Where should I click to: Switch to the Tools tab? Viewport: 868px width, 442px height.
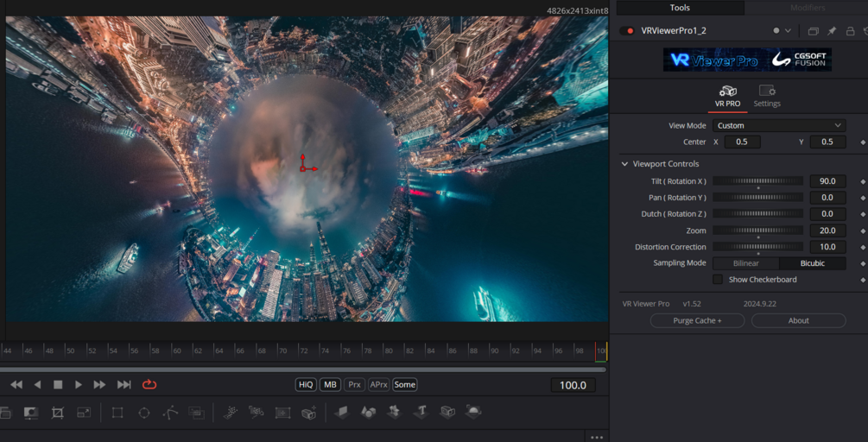click(680, 8)
